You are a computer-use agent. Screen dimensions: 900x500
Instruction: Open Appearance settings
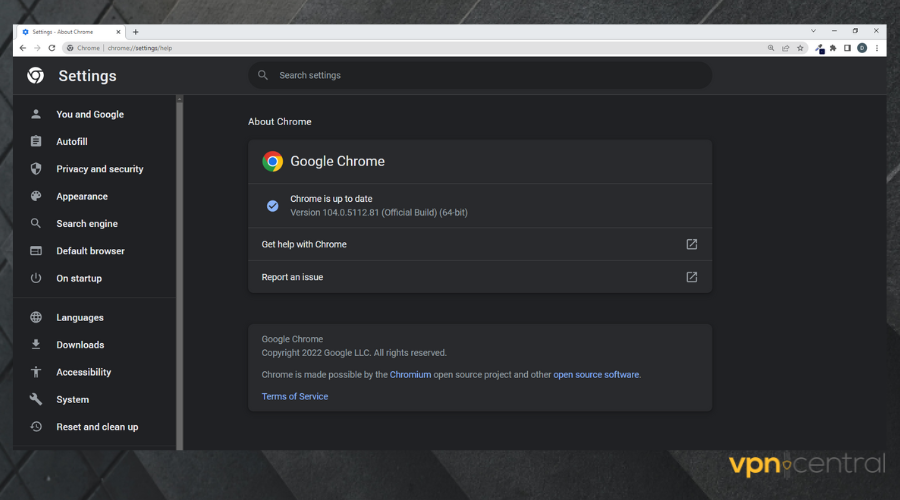pos(82,196)
